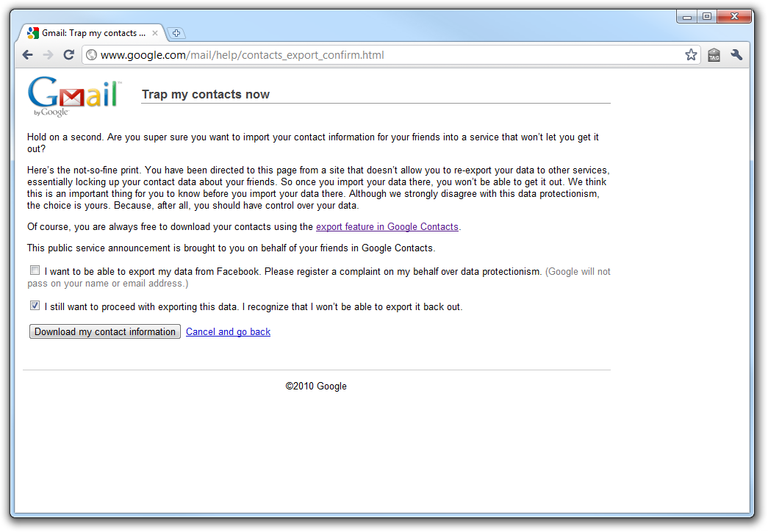The height and width of the screenshot is (532, 768).
Task: Open a new tab with the plus button
Action: (176, 33)
